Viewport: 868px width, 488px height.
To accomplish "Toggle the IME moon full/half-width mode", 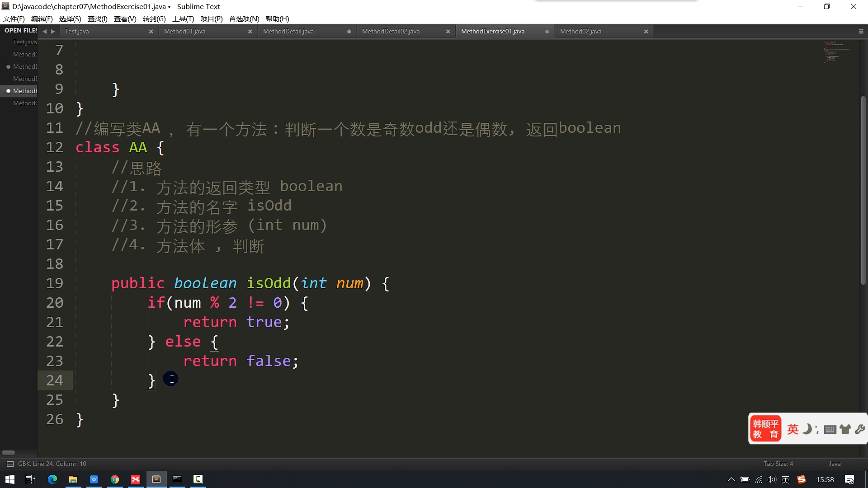I will [807, 429].
